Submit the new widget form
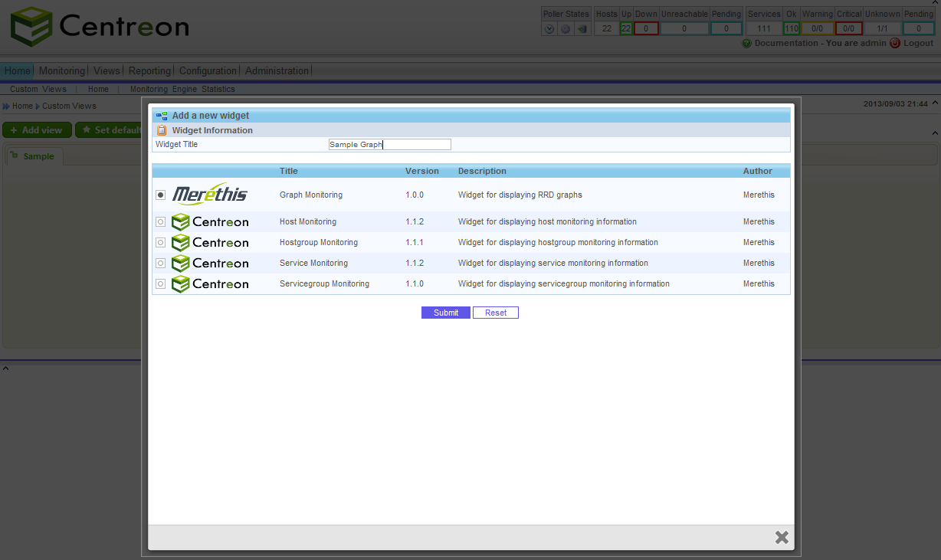Image resolution: width=941 pixels, height=560 pixels. pyautogui.click(x=445, y=312)
